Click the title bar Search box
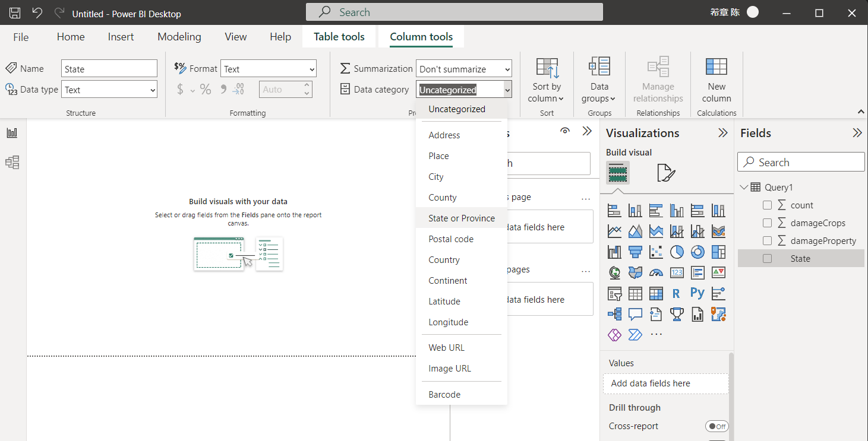Screen dimensions: 868x441 coord(454,12)
